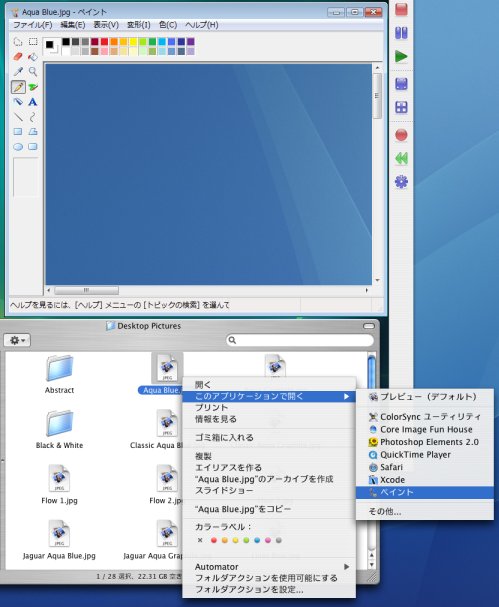
Task: Open the ファイル(F) menu in Paint
Action: (x=33, y=25)
